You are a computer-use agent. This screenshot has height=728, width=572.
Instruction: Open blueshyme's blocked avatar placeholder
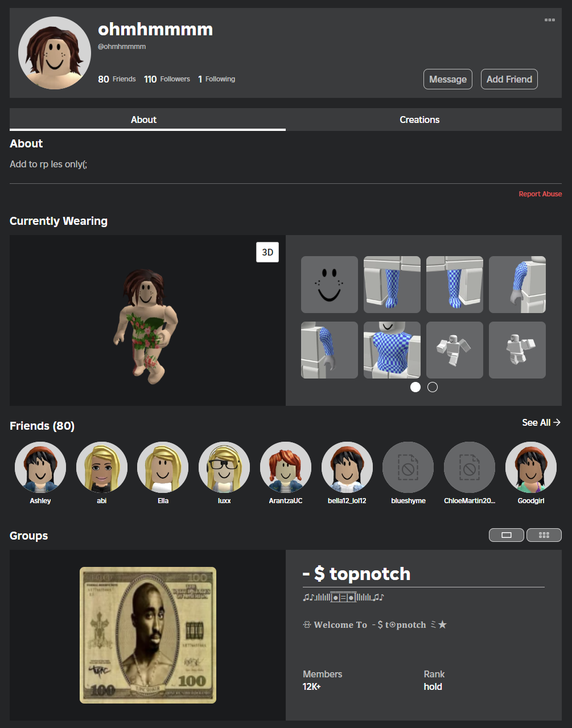click(x=408, y=467)
